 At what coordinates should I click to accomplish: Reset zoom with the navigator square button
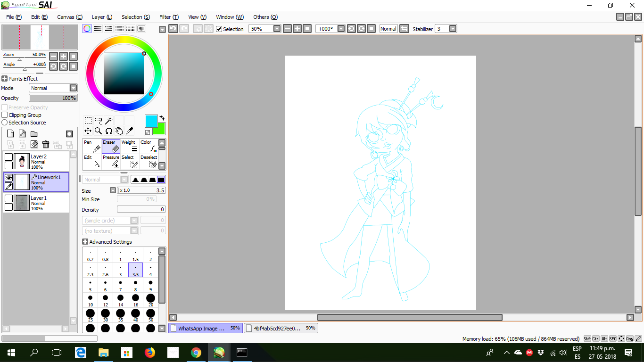click(x=74, y=56)
